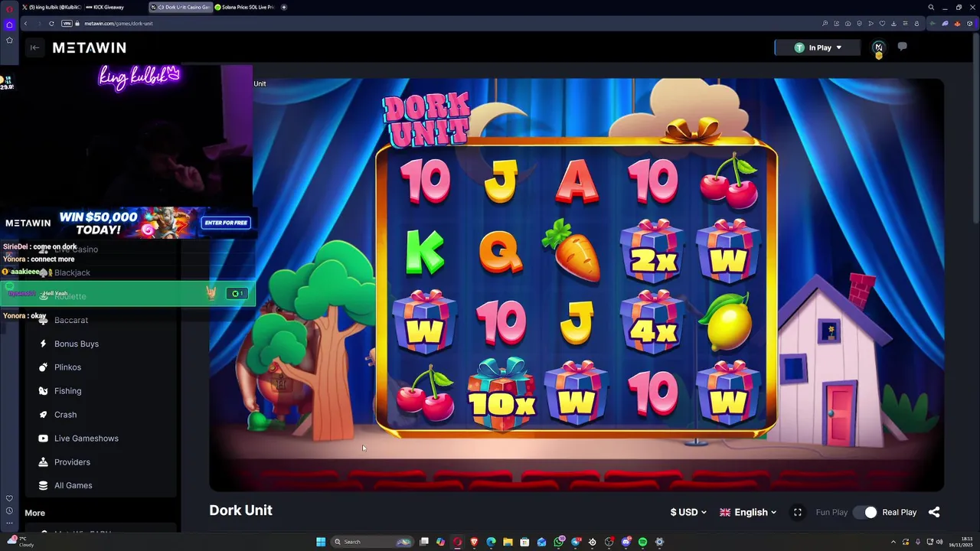The height and width of the screenshot is (551, 980).
Task: Click the All Games list icon
Action: pyautogui.click(x=43, y=485)
